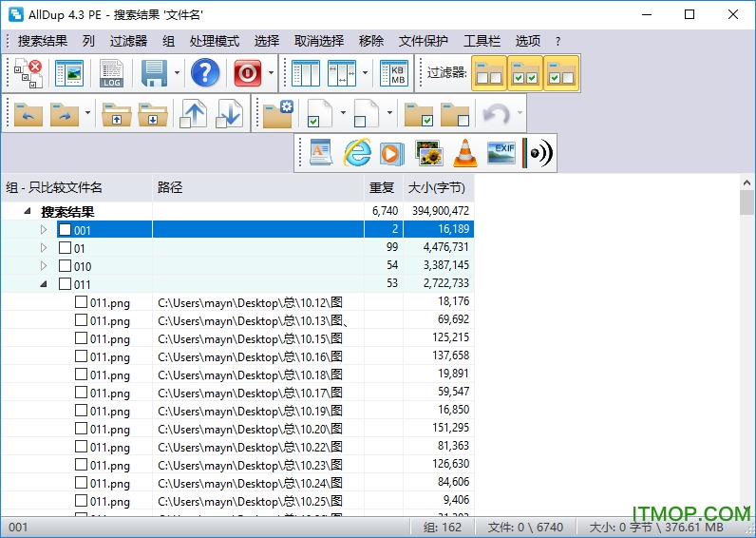Screen dimensions: 756x538
Task: Open file in Internet Explorer icon
Action: pyautogui.click(x=357, y=153)
